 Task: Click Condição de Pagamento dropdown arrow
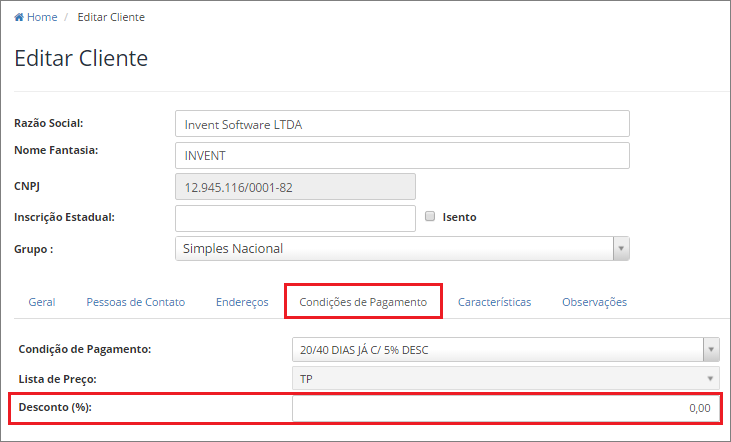click(x=711, y=350)
